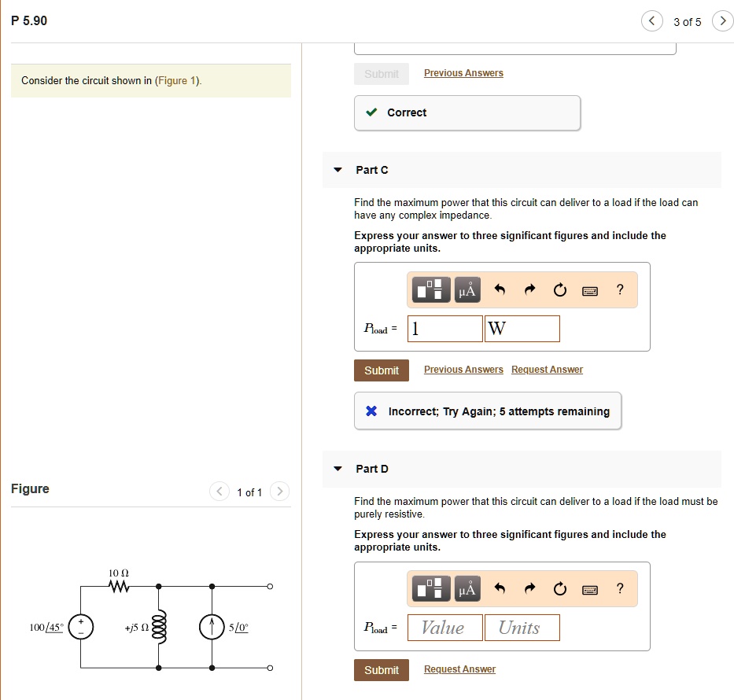Open Previous Answers for Part C
Image resolution: width=734 pixels, height=700 pixels.
[x=463, y=370]
